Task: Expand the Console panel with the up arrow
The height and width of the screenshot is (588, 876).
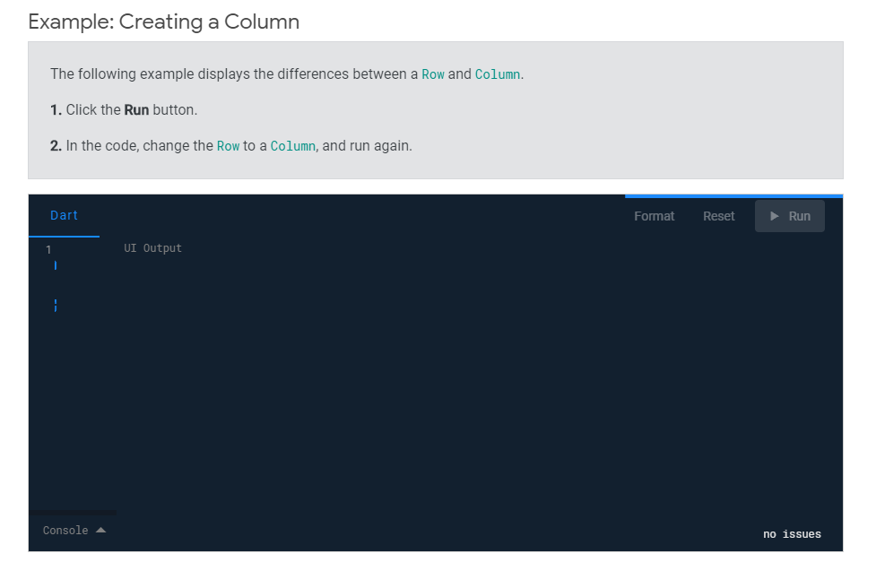Action: [100, 530]
